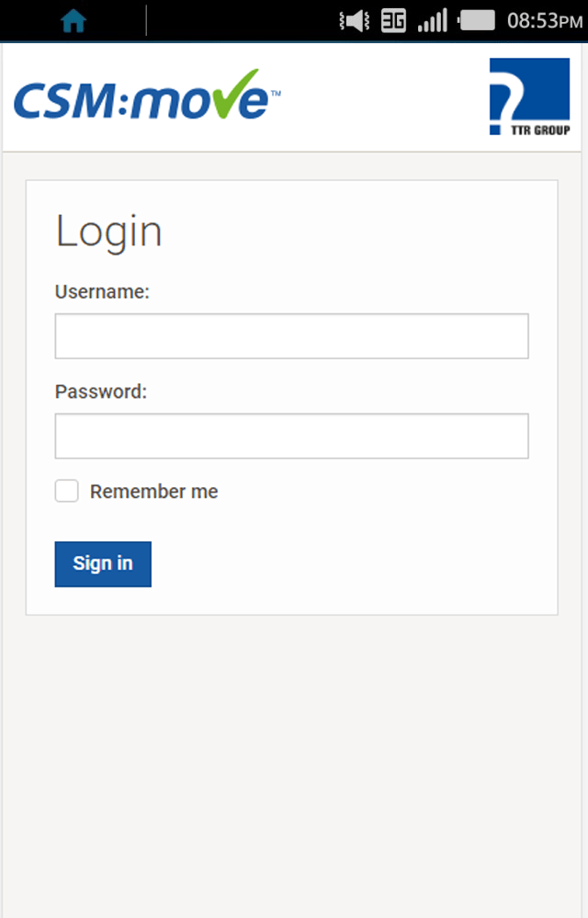This screenshot has height=918, width=588.
Task: Tap the vertical divider beside home icon
Action: click(146, 21)
